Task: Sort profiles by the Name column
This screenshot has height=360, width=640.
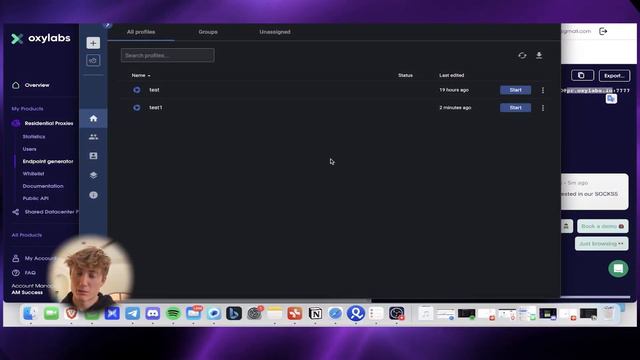Action: pyautogui.click(x=141, y=76)
